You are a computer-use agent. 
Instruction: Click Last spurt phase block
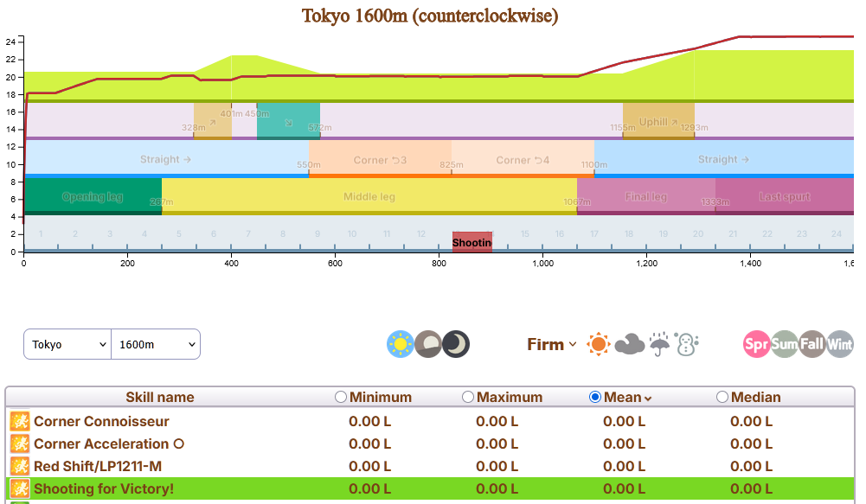pos(785,196)
